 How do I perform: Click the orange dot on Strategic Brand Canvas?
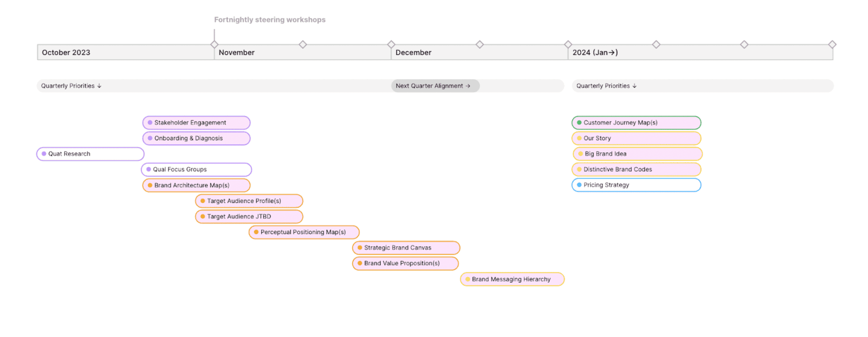pos(360,248)
